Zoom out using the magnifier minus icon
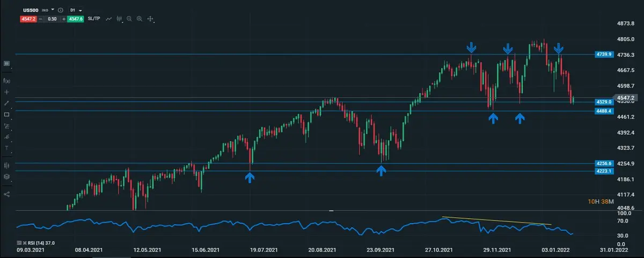The height and width of the screenshot is (258, 644). [129, 19]
